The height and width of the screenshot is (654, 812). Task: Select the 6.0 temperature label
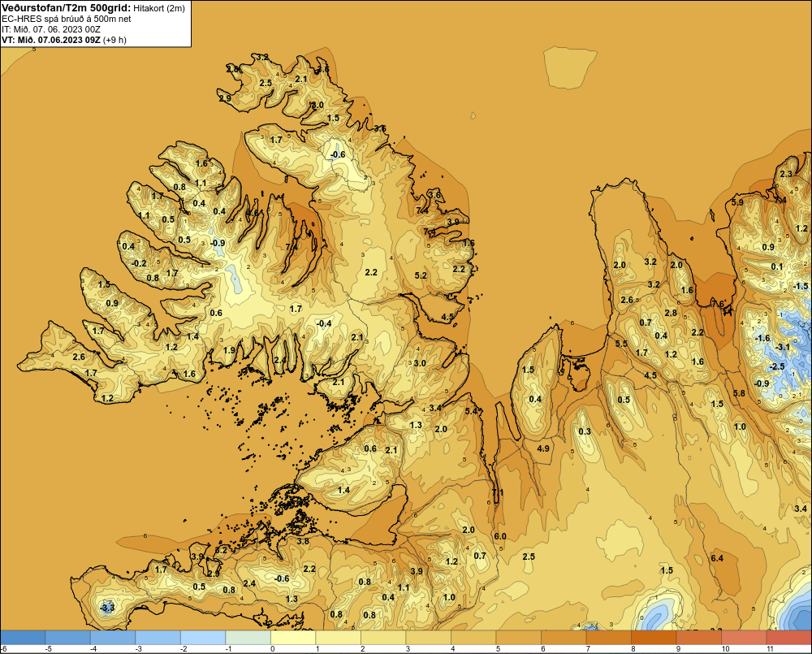pos(499,536)
